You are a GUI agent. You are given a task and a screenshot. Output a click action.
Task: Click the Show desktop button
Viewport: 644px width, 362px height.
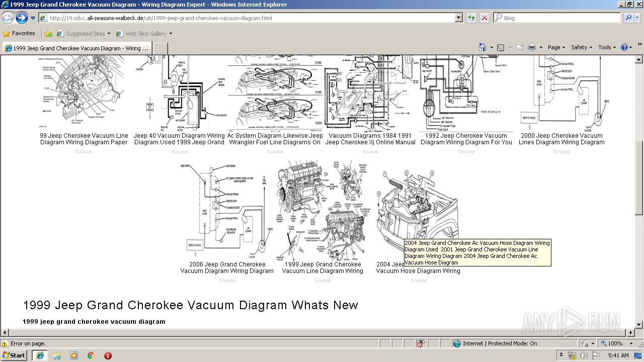coord(639,355)
